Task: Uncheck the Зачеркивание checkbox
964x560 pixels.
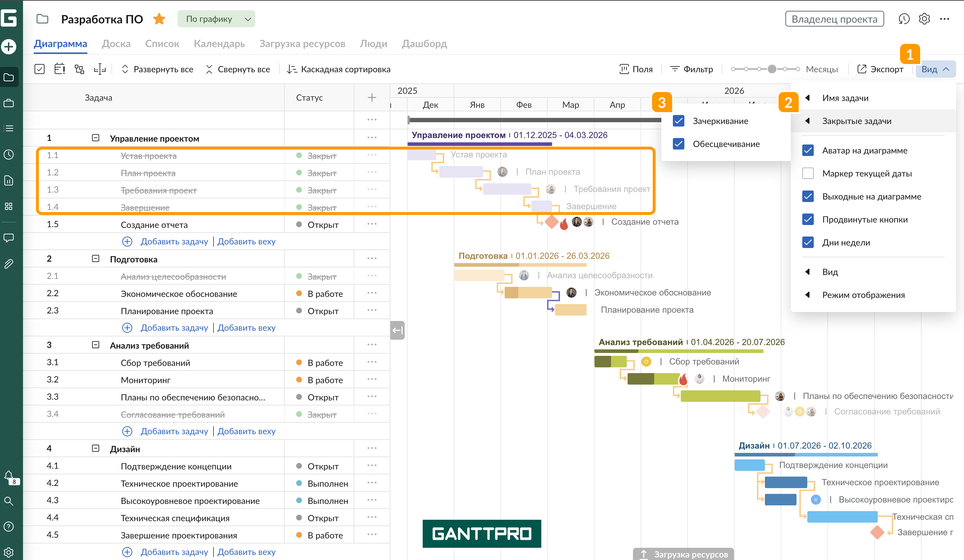Action: 678,121
